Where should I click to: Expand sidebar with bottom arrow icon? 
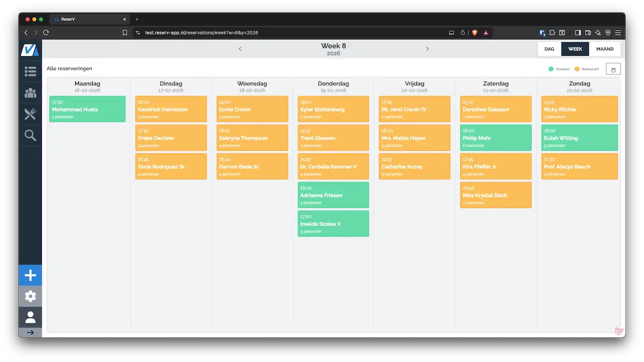30,333
